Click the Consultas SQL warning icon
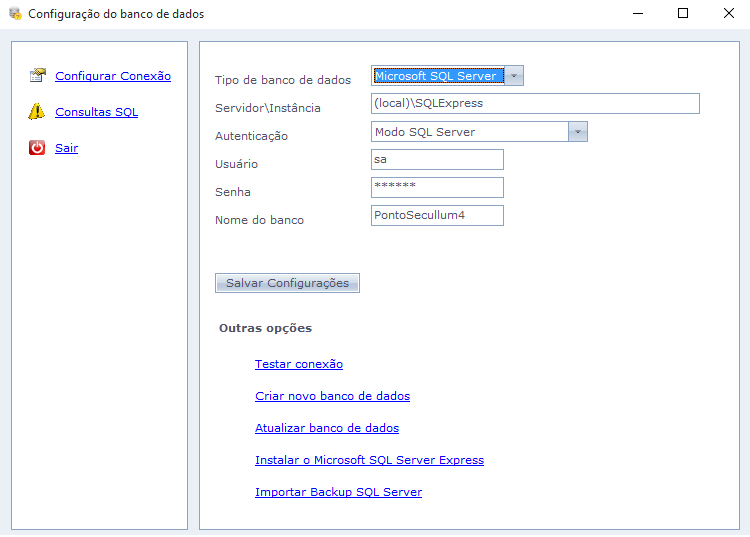This screenshot has height=537, width=750. pos(37,112)
